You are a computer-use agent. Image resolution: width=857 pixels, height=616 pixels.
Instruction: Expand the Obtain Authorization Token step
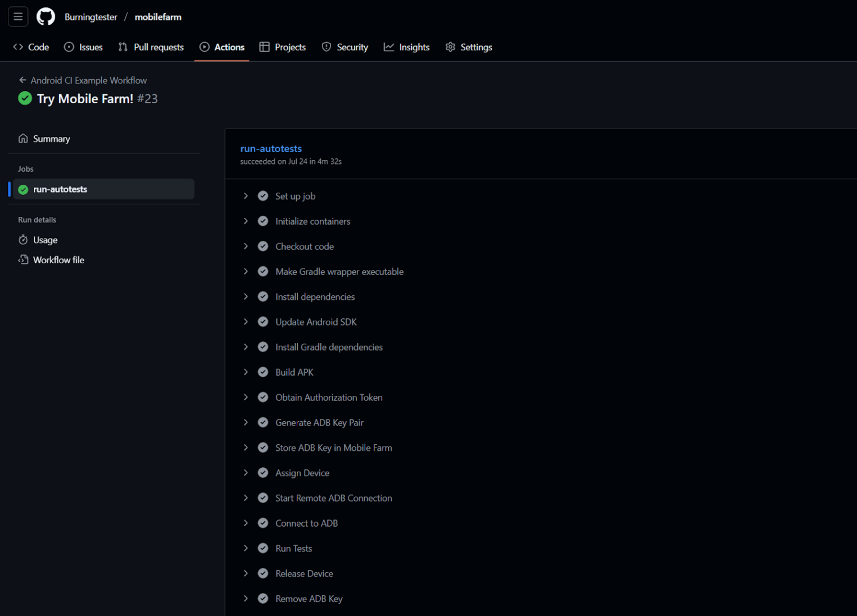pyautogui.click(x=246, y=398)
